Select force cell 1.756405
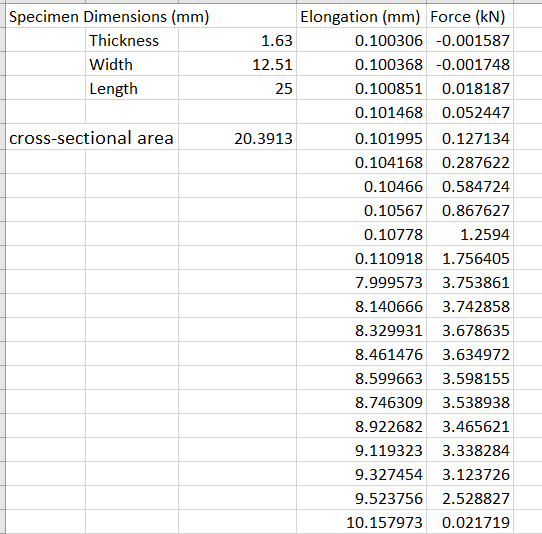This screenshot has width=542, height=534. [x=470, y=258]
